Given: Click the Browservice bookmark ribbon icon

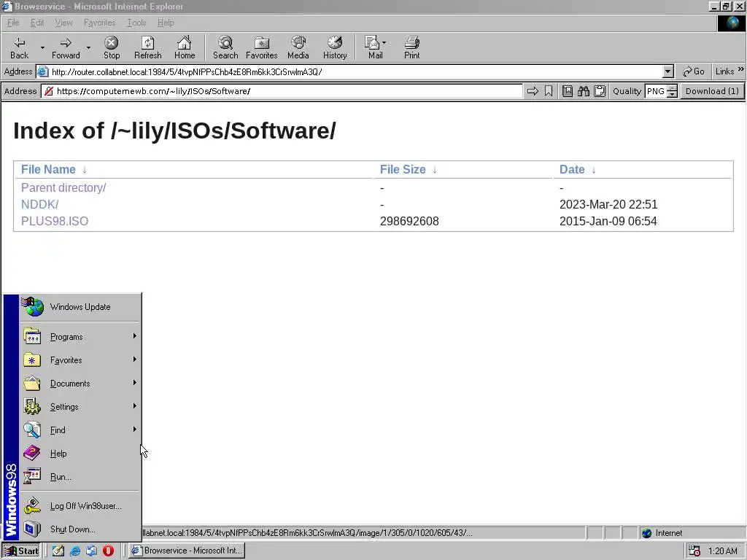Looking at the screenshot, I should click(x=549, y=91).
